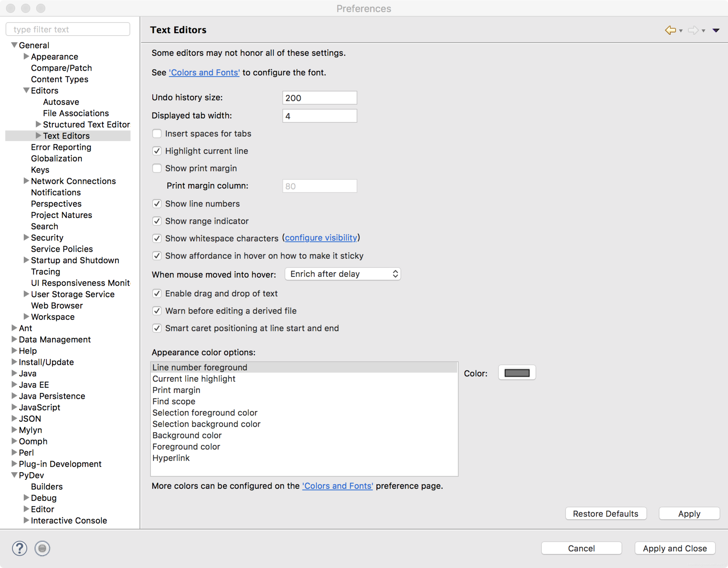Expand the Text Editors tree node
The height and width of the screenshot is (568, 728).
38,136
